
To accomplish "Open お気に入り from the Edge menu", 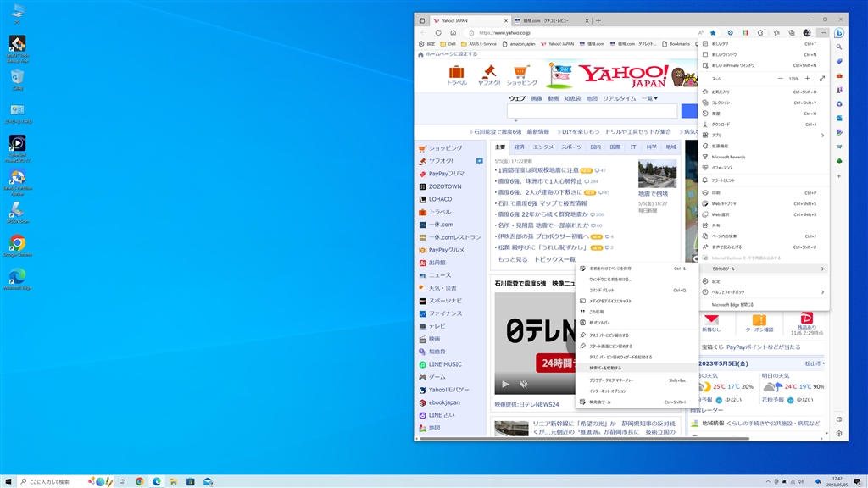I will (764, 91).
